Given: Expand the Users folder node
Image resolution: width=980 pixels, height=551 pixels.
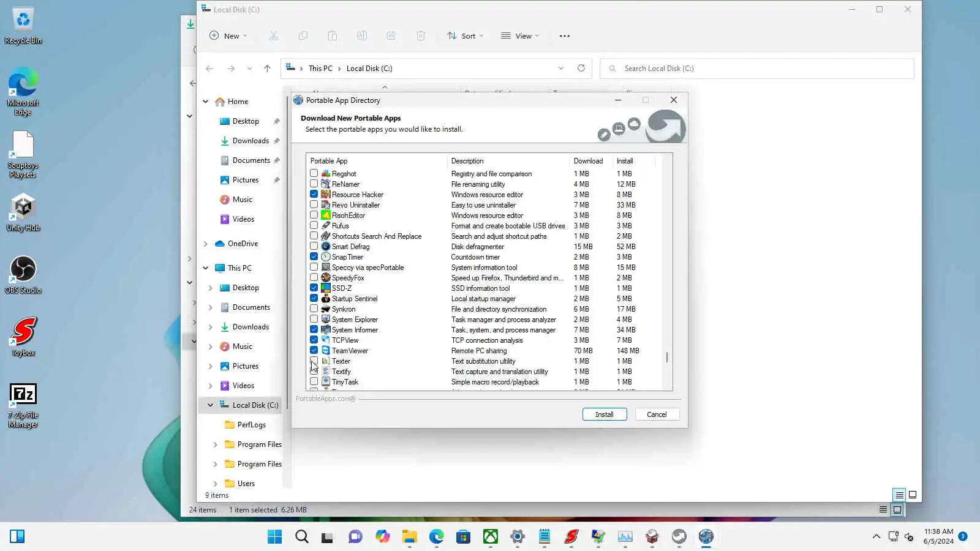Looking at the screenshot, I should pos(216,484).
